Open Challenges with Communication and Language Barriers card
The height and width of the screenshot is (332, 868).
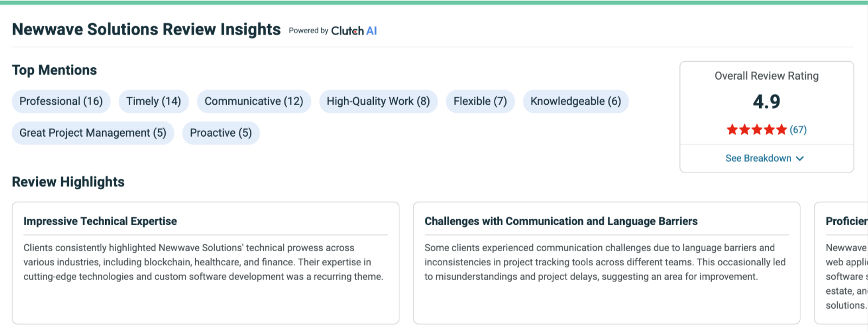606,263
